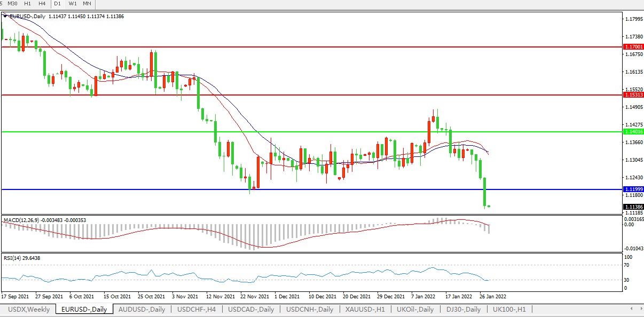This screenshot has width=644, height=317.
Task: Click the blue 1.11999 price level label
Action: [633, 189]
